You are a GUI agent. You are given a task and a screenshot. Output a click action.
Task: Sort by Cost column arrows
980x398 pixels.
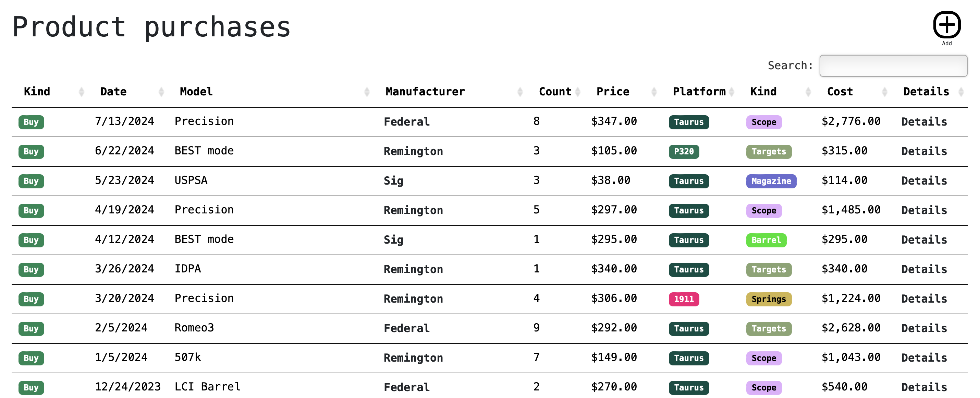click(884, 92)
